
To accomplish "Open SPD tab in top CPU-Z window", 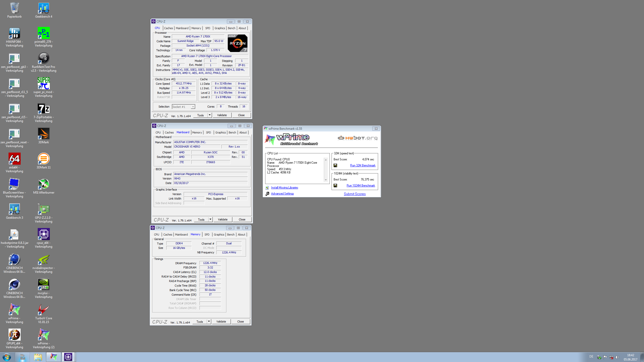I will coord(208,28).
